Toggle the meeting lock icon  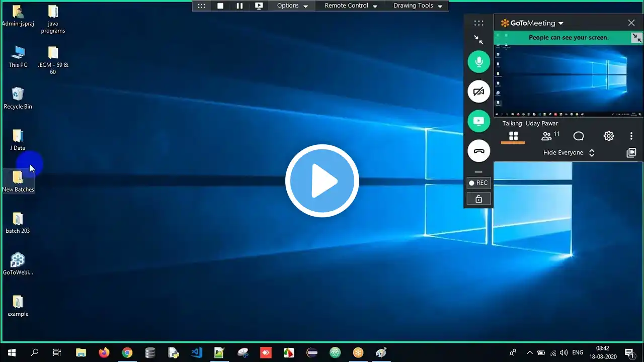[478, 199]
